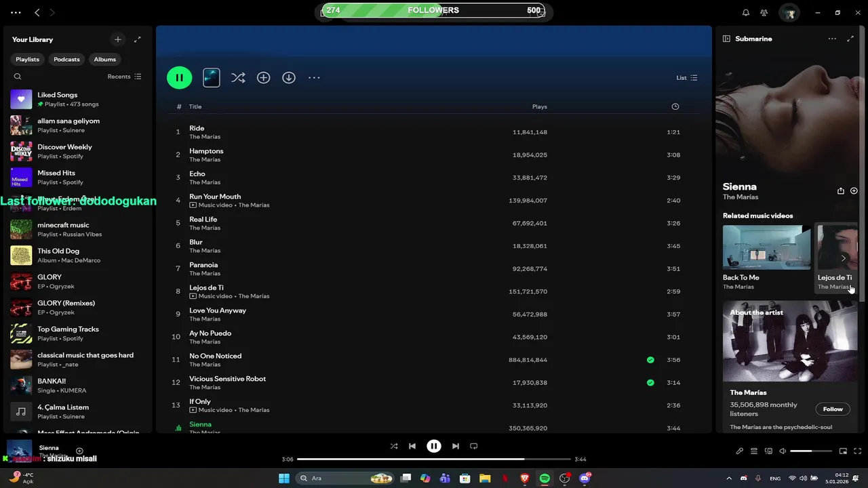Sort tracks by the duration clock header
Viewport: 868px width, 488px height.
pyautogui.click(x=675, y=106)
